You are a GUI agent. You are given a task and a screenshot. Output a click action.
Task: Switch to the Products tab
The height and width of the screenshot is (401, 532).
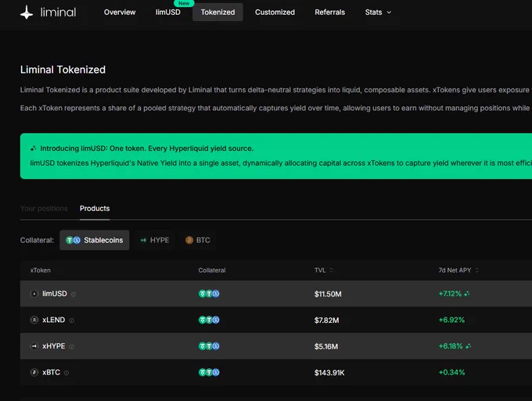95,209
